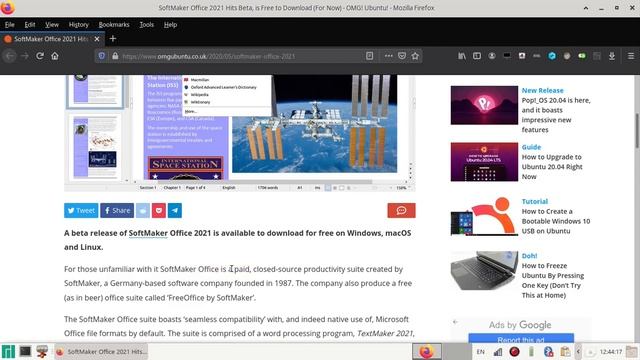The height and width of the screenshot is (360, 640).
Task: Click the Ubuntu 20.04 upgrade thumbnail
Action: [x=484, y=162]
